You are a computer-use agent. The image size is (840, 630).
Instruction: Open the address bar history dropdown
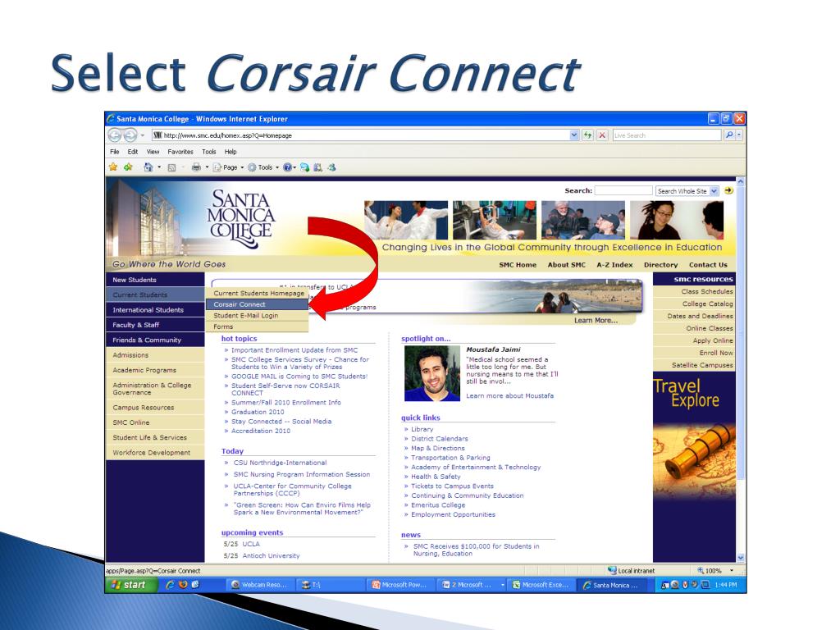click(x=574, y=135)
